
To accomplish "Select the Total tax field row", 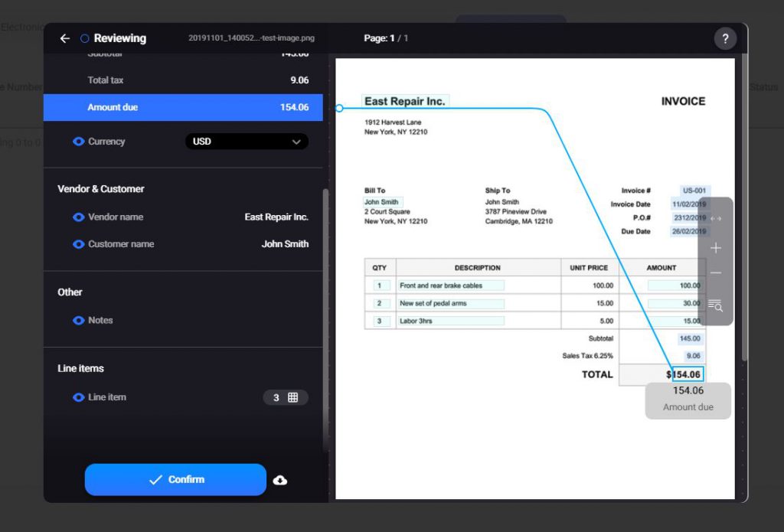I will click(x=183, y=80).
